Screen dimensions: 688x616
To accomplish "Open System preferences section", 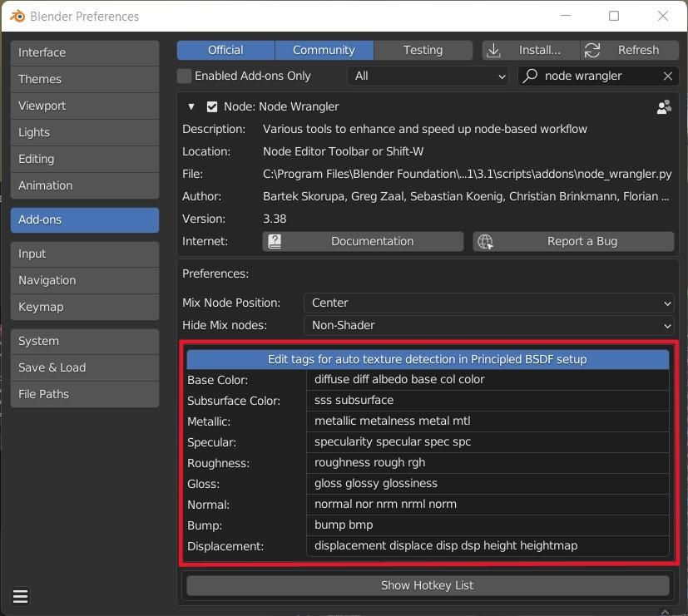I will click(x=85, y=341).
